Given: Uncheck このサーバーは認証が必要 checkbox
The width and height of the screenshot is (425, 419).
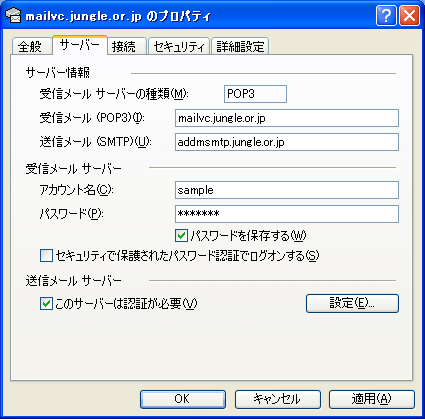Looking at the screenshot, I should (46, 303).
